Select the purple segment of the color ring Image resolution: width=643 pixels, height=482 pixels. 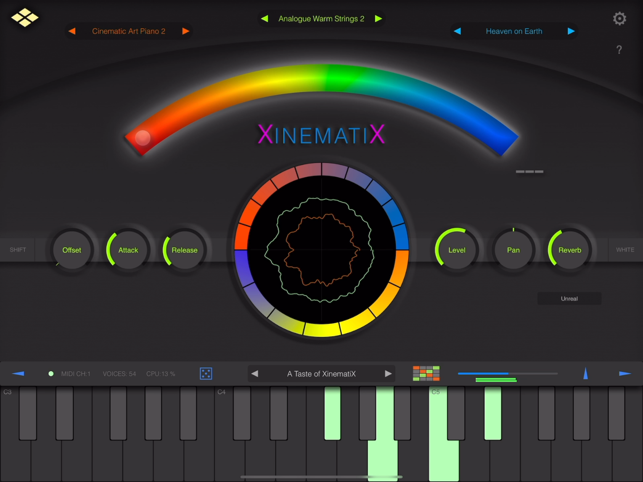242,267
